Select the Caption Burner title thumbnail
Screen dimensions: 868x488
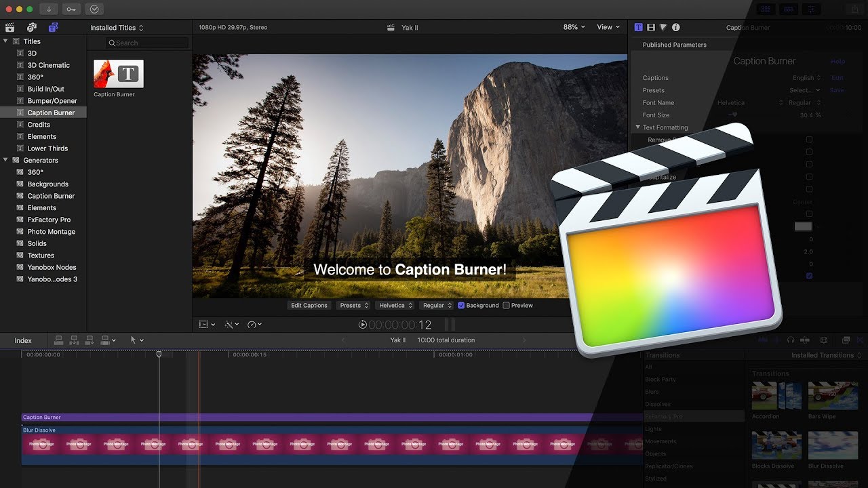click(x=119, y=74)
